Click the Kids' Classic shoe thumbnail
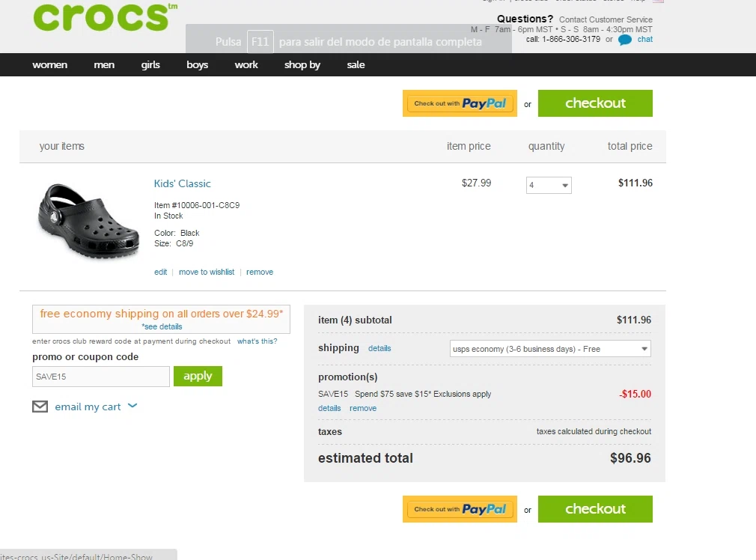756x560 pixels. click(x=89, y=221)
